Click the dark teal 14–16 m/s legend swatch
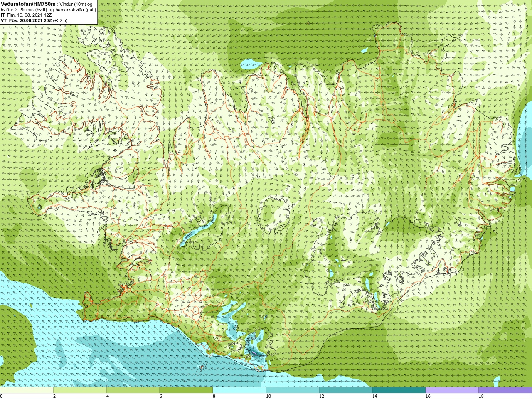 (399, 390)
